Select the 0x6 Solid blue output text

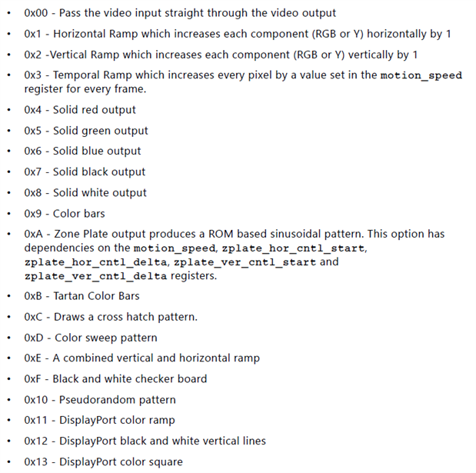tap(82, 152)
